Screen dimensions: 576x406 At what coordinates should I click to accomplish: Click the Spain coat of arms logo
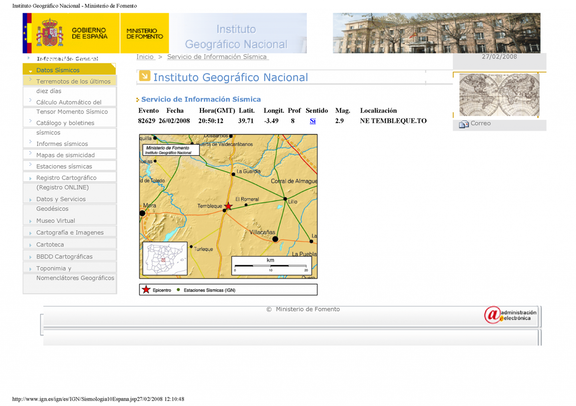click(49, 33)
